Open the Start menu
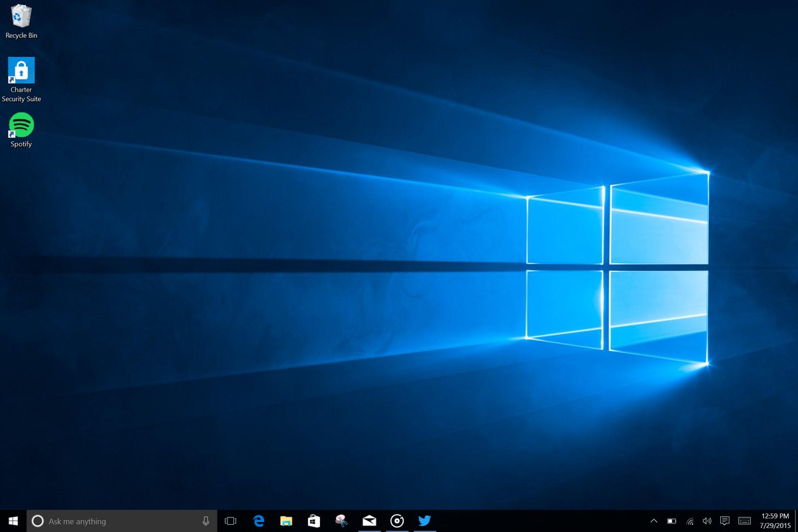This screenshot has width=798, height=532. (13, 521)
